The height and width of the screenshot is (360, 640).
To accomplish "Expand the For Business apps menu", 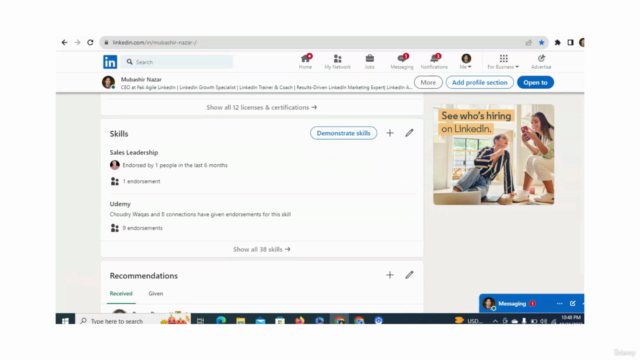I will click(503, 61).
